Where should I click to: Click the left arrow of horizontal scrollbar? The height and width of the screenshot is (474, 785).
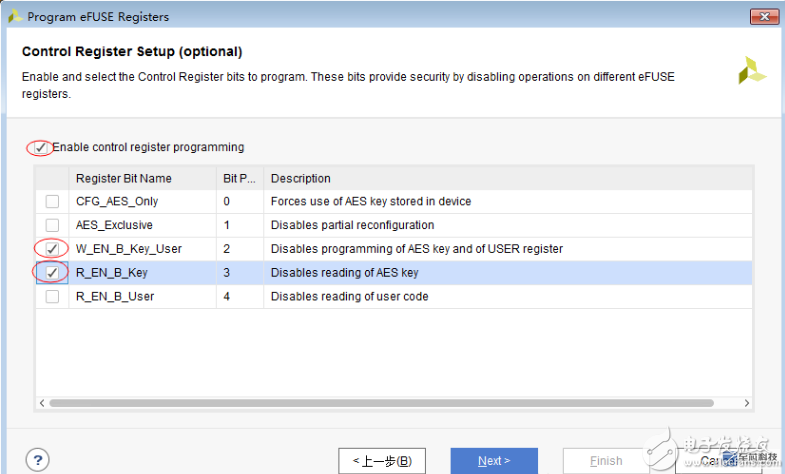coord(42,403)
